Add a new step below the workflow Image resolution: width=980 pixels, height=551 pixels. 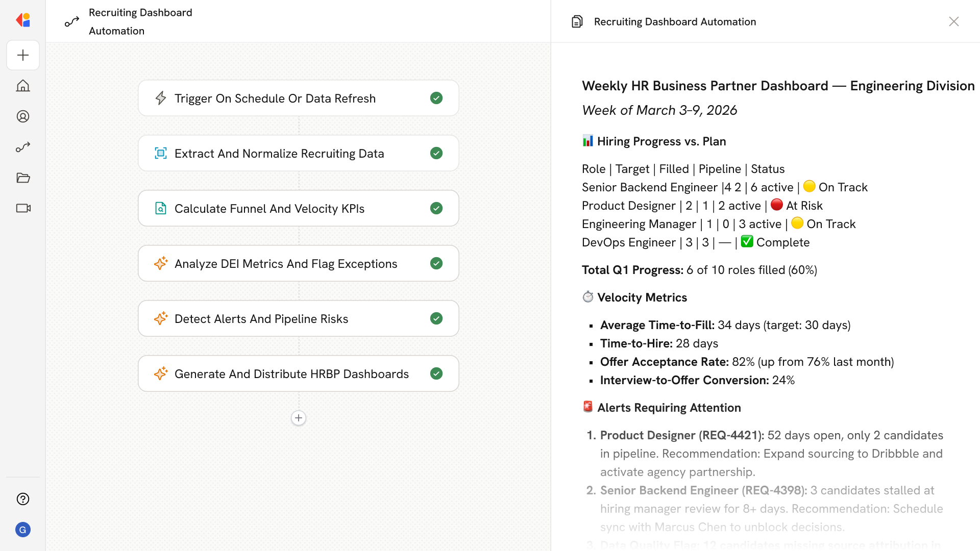(299, 418)
